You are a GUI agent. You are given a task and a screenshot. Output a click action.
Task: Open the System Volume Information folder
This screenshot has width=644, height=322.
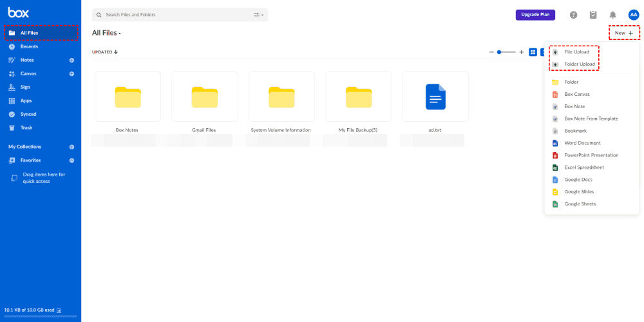coord(281,97)
